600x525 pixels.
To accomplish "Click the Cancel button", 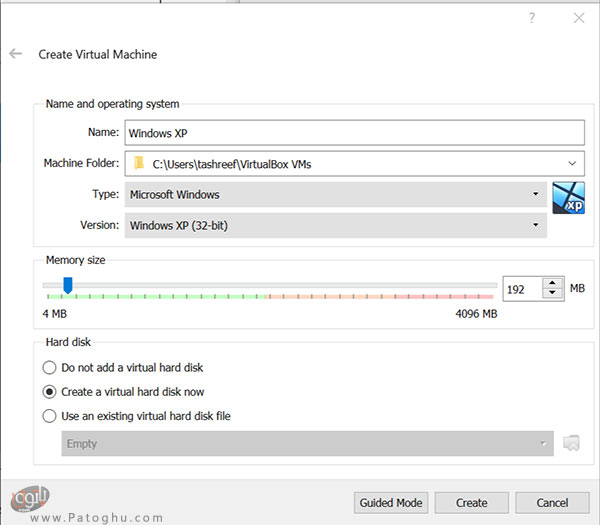I will 552,502.
